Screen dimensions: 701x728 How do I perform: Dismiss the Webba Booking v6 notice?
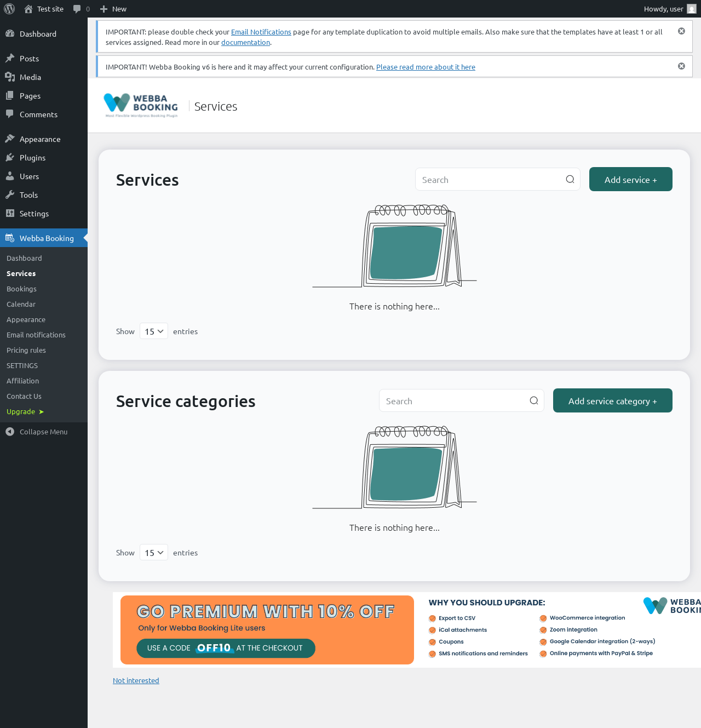(681, 66)
